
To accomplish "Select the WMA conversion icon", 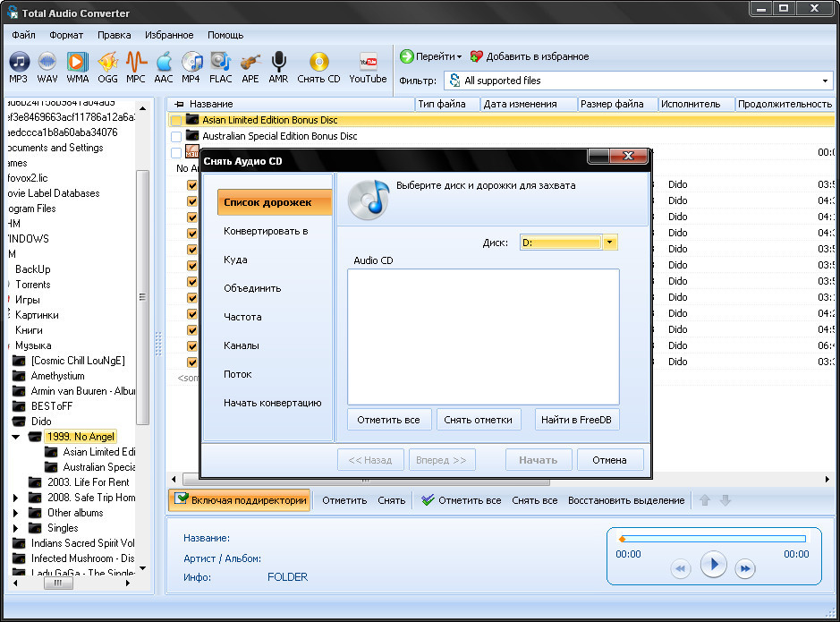I will pyautogui.click(x=77, y=62).
